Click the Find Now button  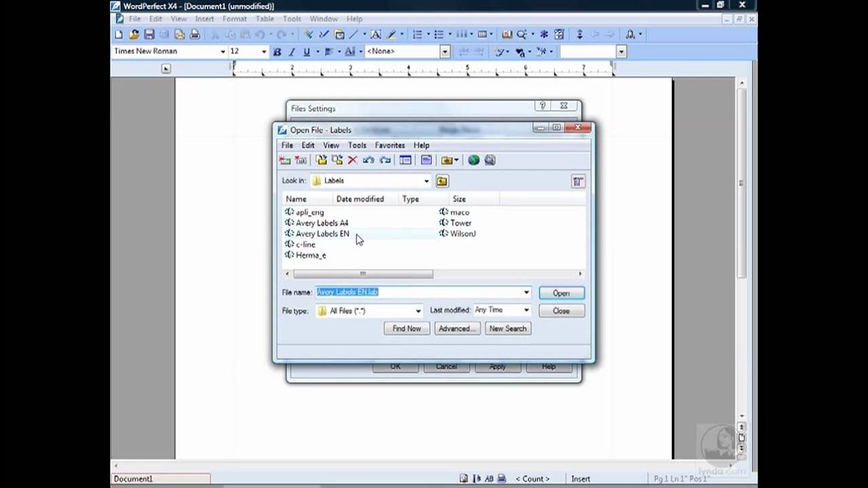click(407, 329)
